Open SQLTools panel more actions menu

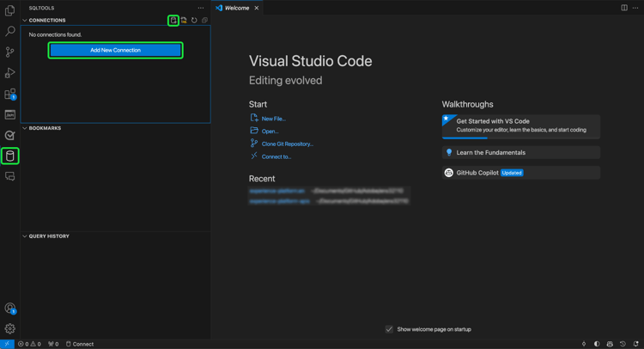click(201, 8)
